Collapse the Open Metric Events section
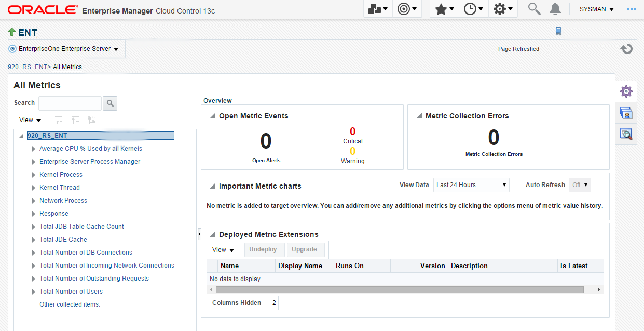The height and width of the screenshot is (331, 644). coord(212,116)
